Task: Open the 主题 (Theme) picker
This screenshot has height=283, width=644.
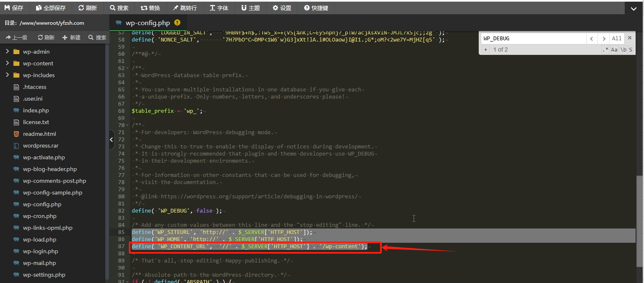Action: 250,8
